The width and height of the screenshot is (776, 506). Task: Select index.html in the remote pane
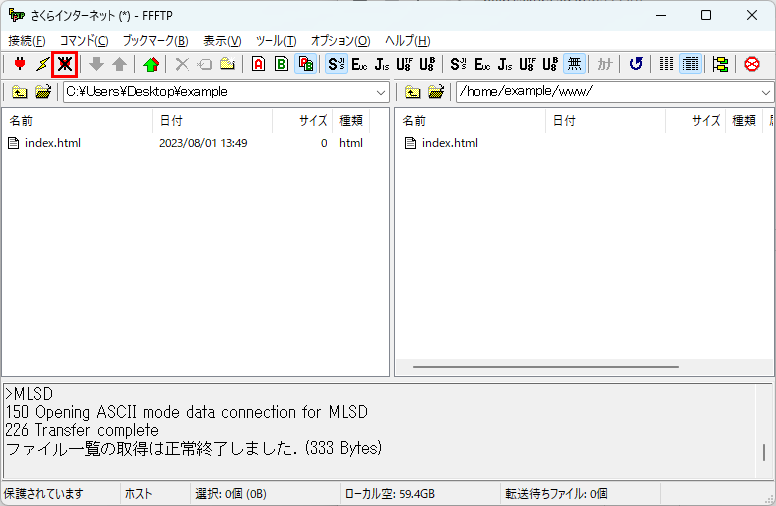[x=449, y=143]
